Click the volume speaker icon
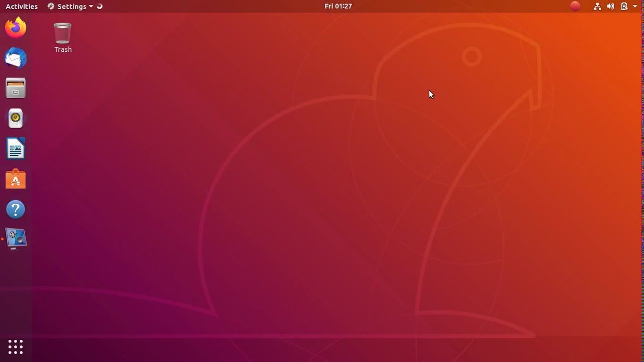Viewport: 644px width, 362px height. pos(610,6)
